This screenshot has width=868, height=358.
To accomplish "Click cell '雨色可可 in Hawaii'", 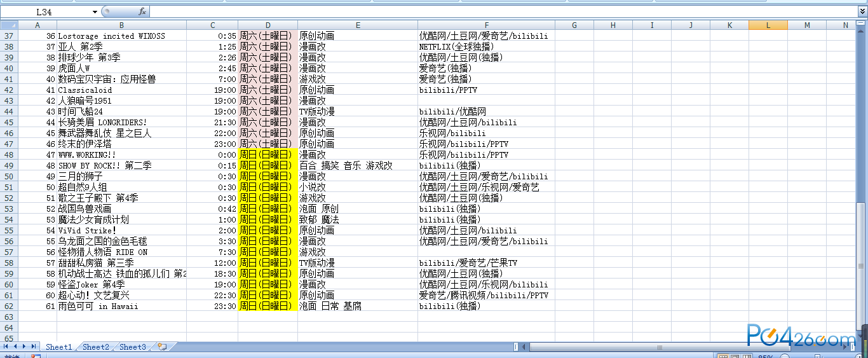I will point(122,306).
